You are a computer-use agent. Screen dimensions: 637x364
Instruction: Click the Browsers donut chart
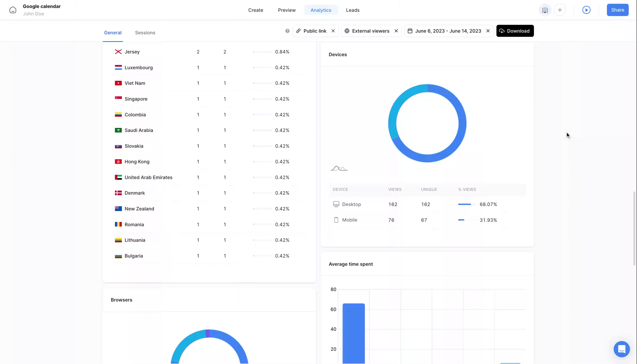pos(209,346)
